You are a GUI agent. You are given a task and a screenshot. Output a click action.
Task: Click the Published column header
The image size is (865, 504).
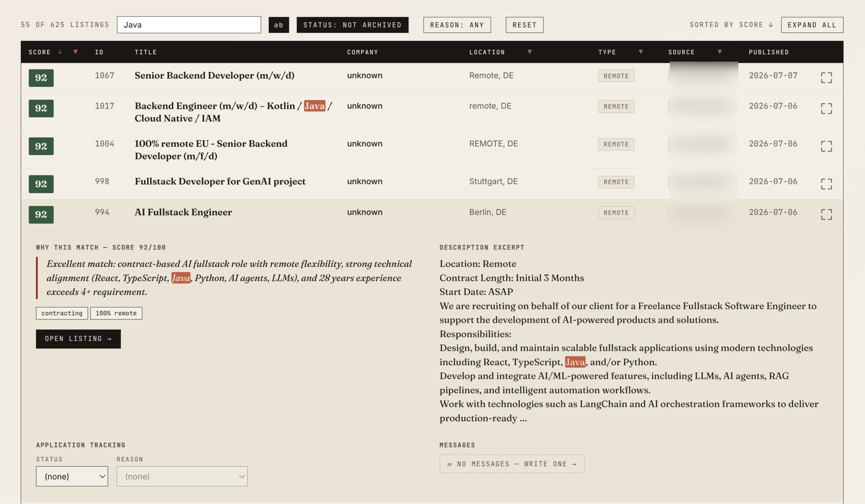(x=769, y=52)
